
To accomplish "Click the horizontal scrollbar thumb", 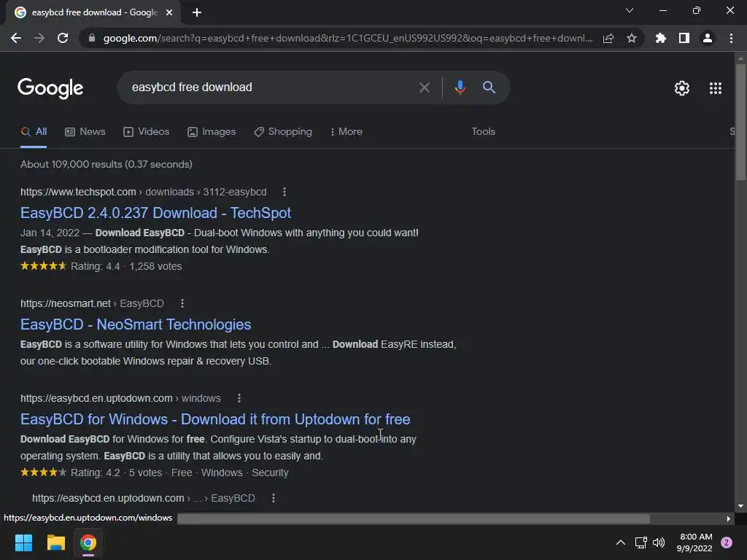I will pyautogui.click(x=414, y=518).
